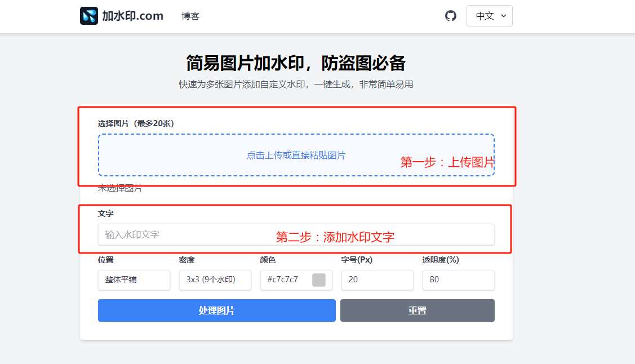Image resolution: width=635 pixels, height=364 pixels.
Task: Click the 处理图片 button
Action: [217, 310]
